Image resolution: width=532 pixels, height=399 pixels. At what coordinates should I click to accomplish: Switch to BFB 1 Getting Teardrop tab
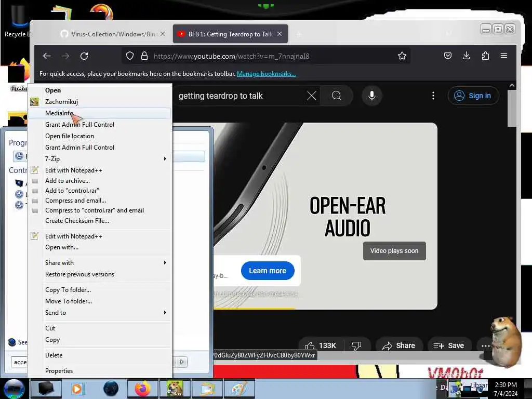pyautogui.click(x=230, y=34)
